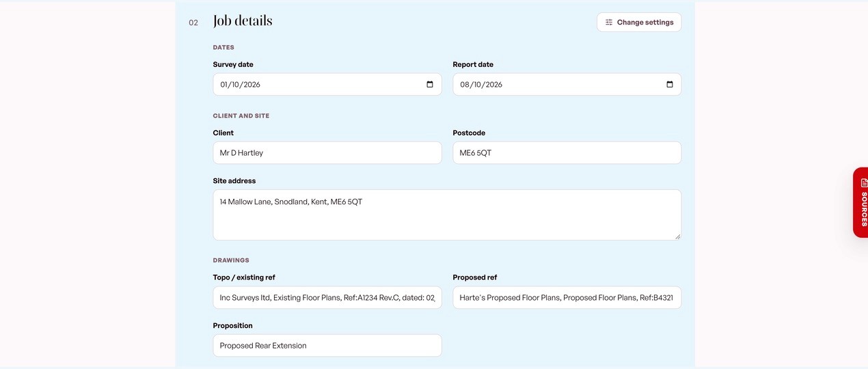The image size is (868, 369).
Task: Click the sliders icon beside Change settings
Action: (609, 23)
